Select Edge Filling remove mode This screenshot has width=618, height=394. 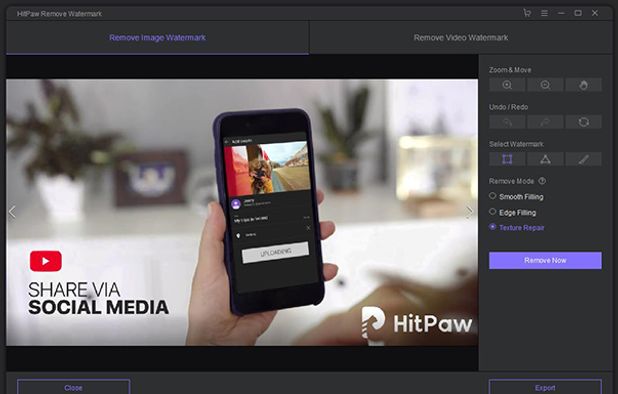pos(513,212)
